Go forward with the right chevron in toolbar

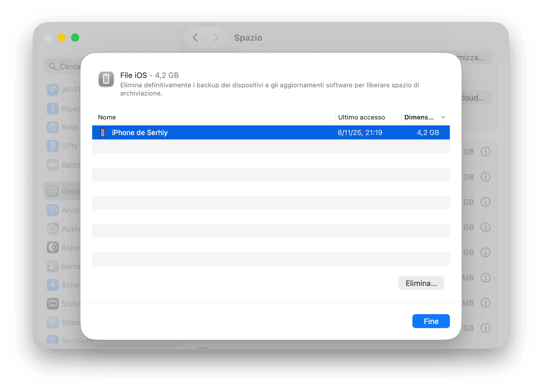pyautogui.click(x=216, y=38)
